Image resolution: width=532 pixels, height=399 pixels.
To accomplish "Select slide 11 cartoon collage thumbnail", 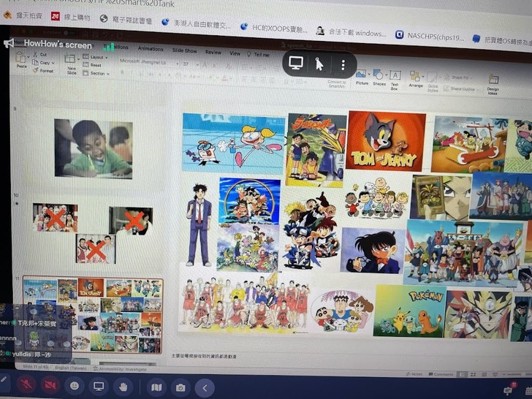I will tap(93, 316).
